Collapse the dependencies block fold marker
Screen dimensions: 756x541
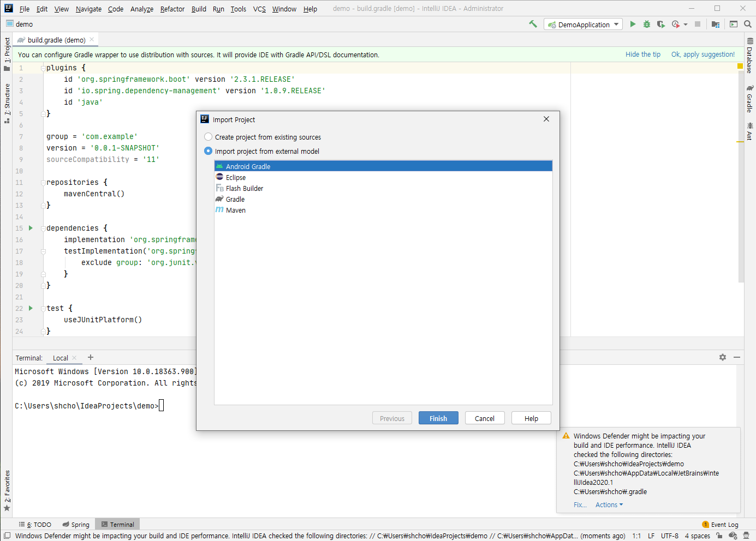coord(43,229)
